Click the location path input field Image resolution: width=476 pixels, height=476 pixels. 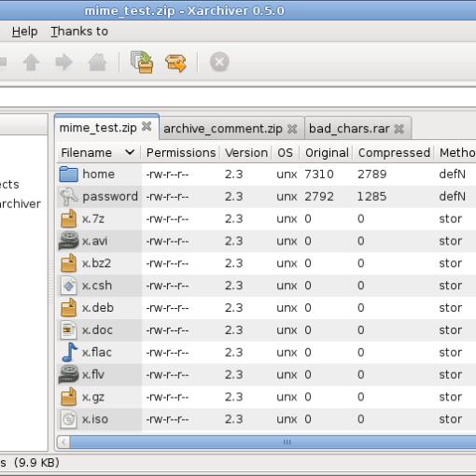pyautogui.click(x=238, y=98)
